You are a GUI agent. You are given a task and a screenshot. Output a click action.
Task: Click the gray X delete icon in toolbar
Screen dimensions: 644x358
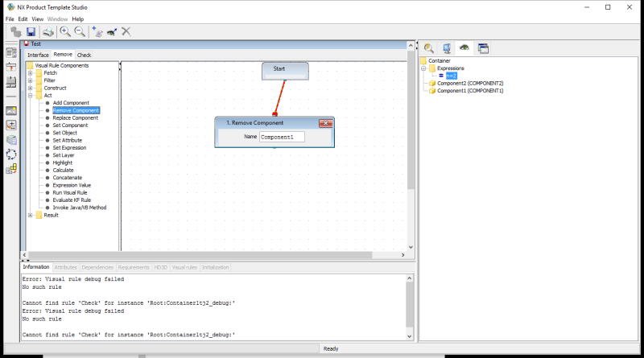tap(126, 31)
